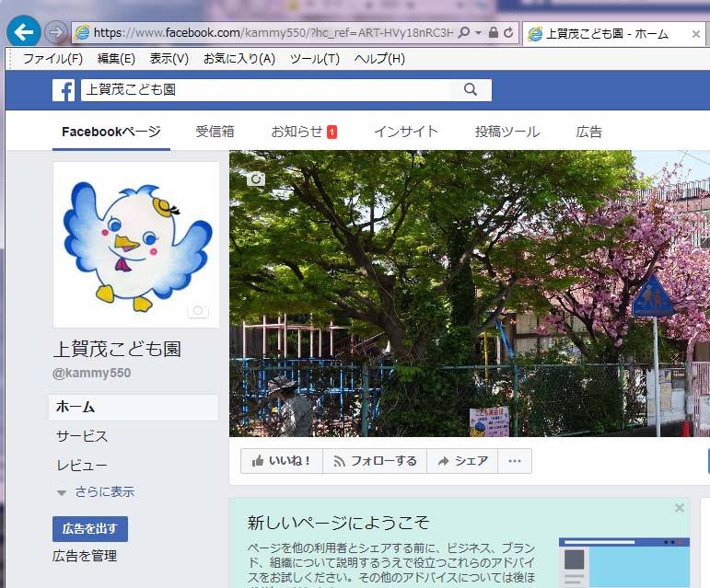
Task: Click the page name 上賀茂こども園 heading
Action: pos(117,350)
